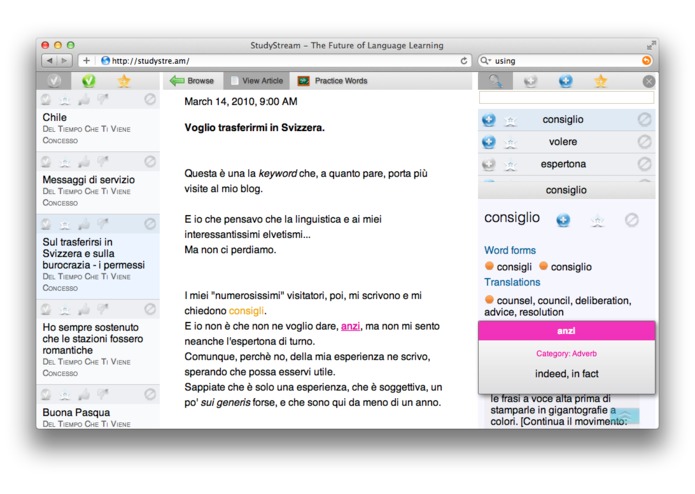Viewport: 695px width, 494px height.
Task: Star the volere word
Action: click(x=511, y=142)
